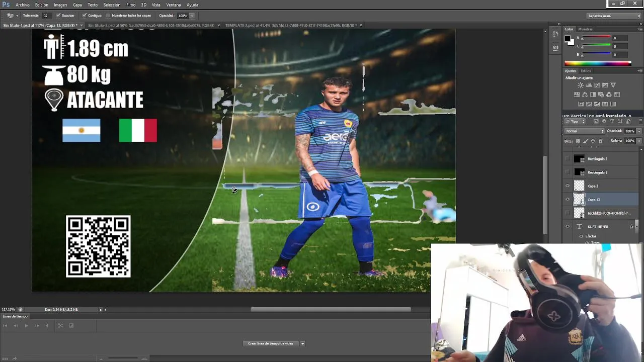This screenshot has width=644, height=362.
Task: Open the layer filter Tipo dropdown
Action: [575, 121]
